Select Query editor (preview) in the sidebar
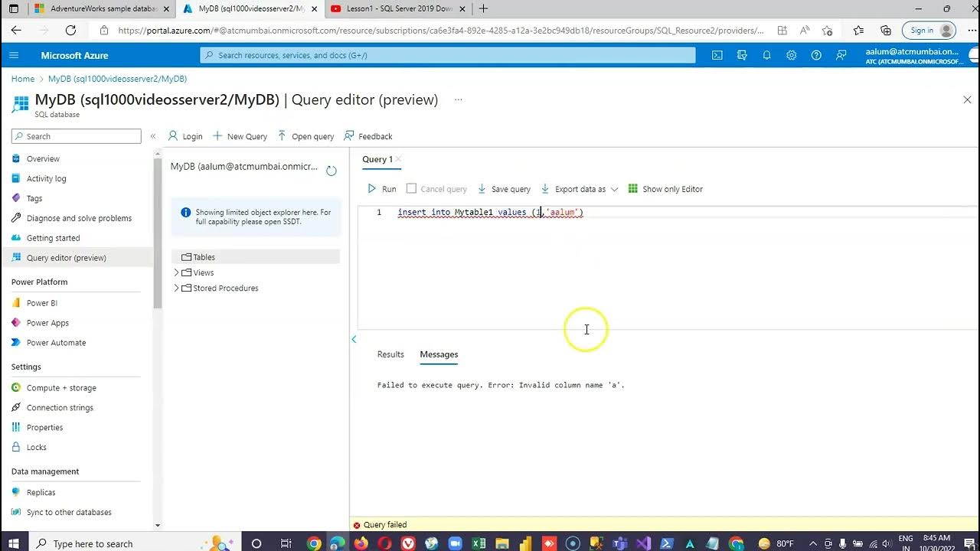980x551 pixels. (x=66, y=258)
